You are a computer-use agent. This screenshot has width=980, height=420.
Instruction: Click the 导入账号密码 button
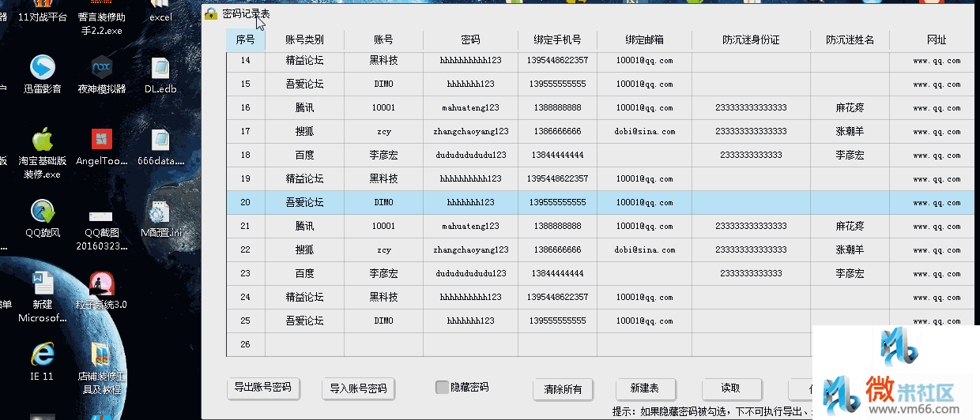359,388
